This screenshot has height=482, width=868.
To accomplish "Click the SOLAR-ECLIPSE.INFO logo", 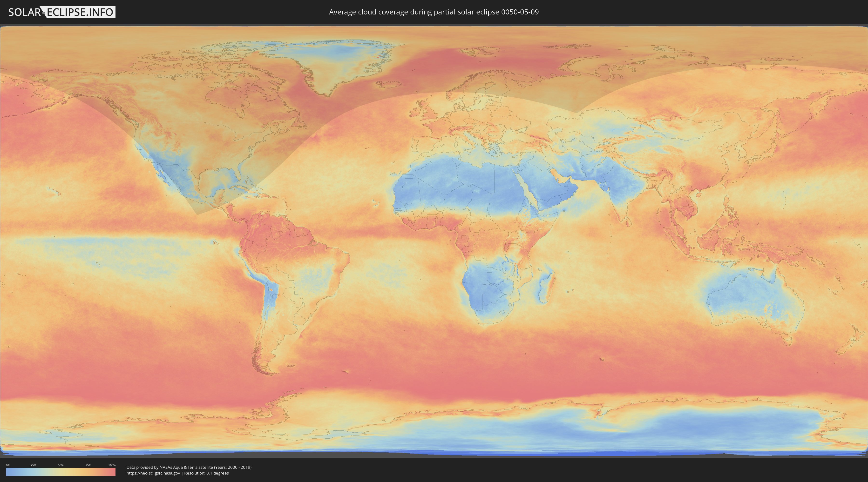I will pos(62,12).
